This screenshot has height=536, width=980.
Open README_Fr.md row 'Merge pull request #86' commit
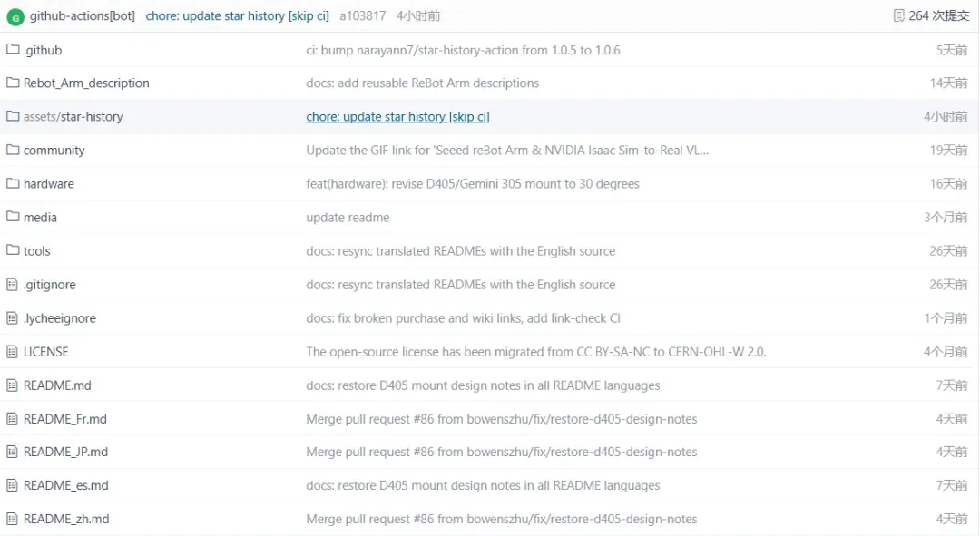pyautogui.click(x=501, y=419)
